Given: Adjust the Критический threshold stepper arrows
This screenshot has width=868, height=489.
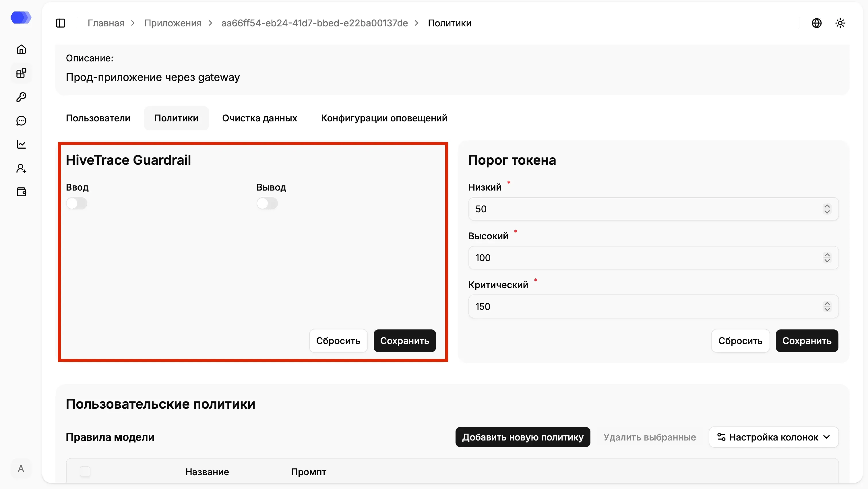Looking at the screenshot, I should (x=827, y=306).
